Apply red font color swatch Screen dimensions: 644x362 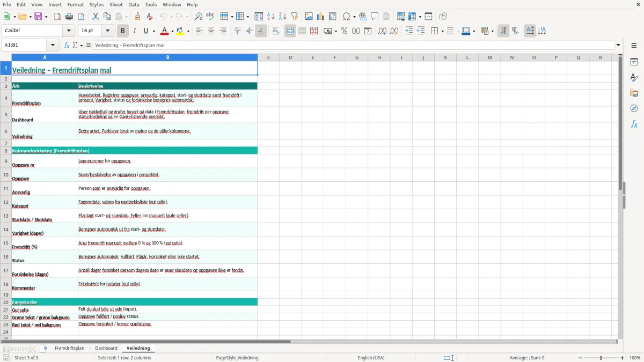point(164,31)
